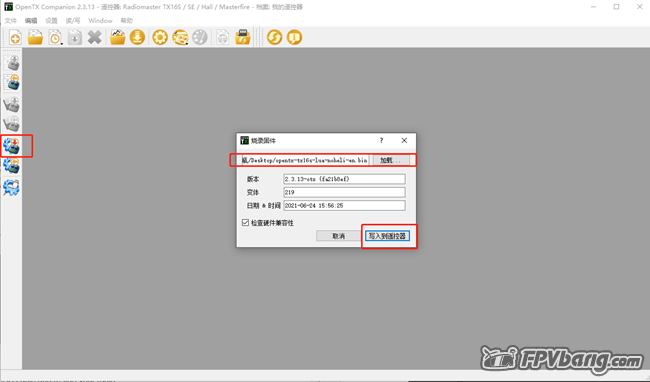Click the orange circular refresh arrows icon

(x=274, y=38)
